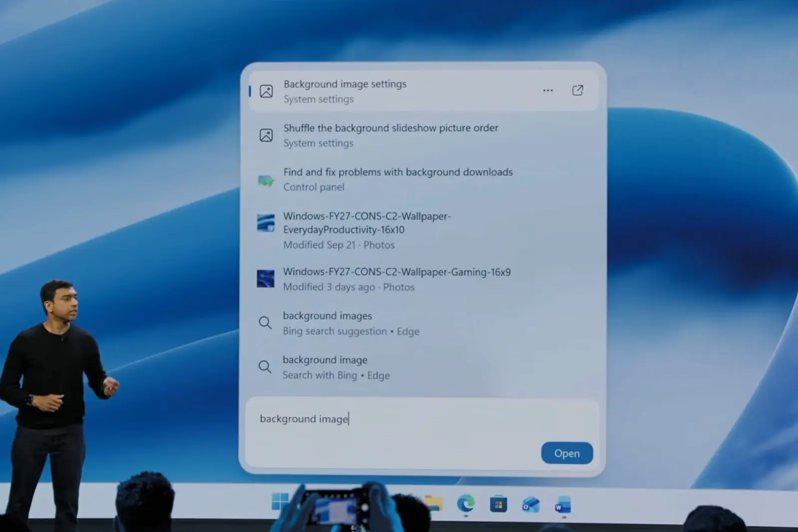Launch Outlook from the taskbar

point(531,505)
